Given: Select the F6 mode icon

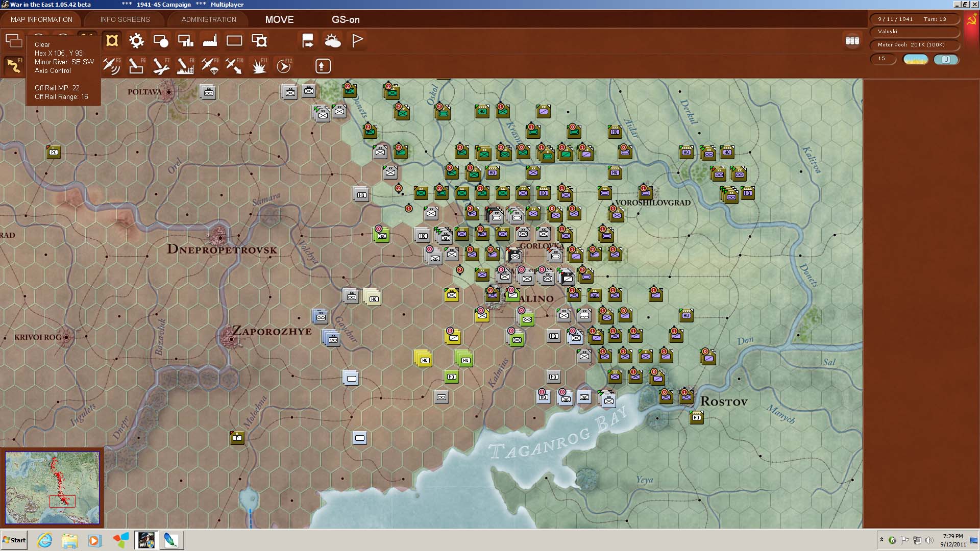Looking at the screenshot, I should pyautogui.click(x=136, y=66).
